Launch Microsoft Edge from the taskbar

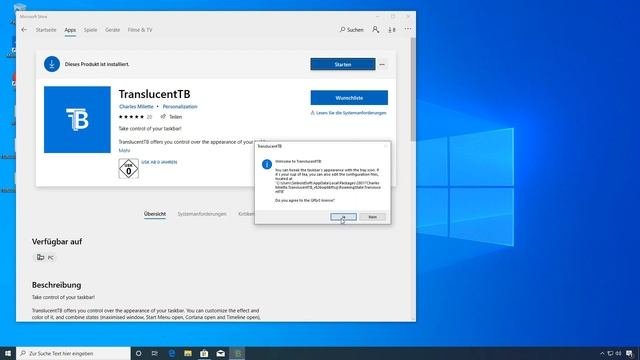171,353
